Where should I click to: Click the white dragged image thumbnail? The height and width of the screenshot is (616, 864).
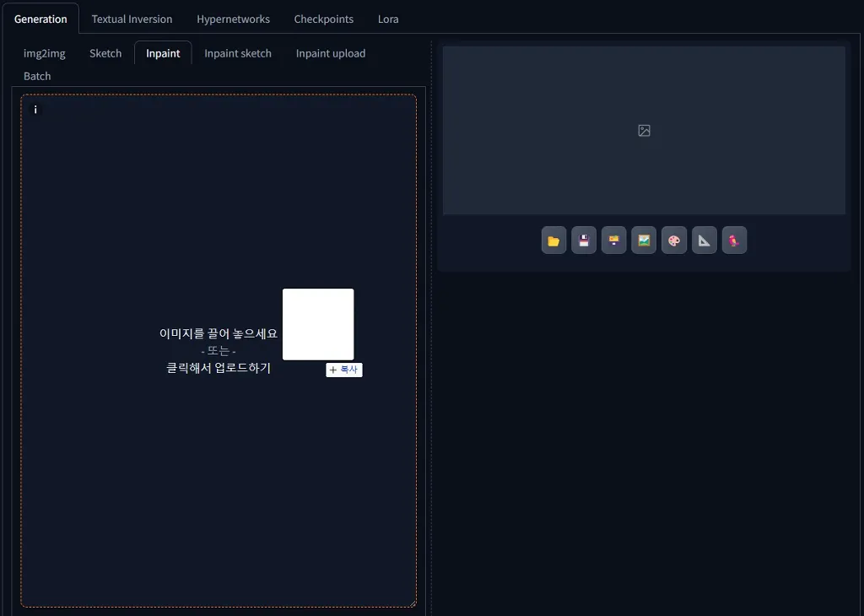(318, 324)
